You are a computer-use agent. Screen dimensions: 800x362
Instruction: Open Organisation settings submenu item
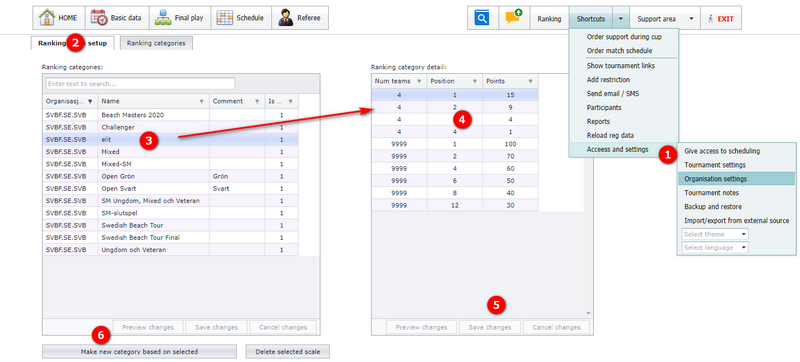pos(736,179)
